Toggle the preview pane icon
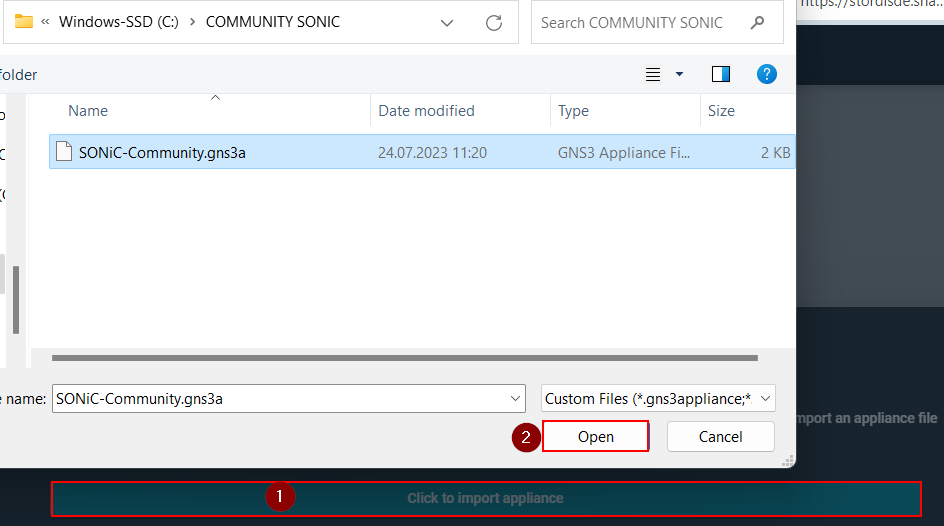944x526 pixels. click(x=720, y=74)
